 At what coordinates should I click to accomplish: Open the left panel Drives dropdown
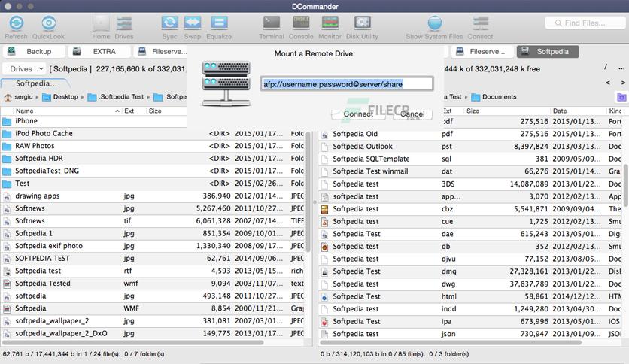pyautogui.click(x=25, y=69)
